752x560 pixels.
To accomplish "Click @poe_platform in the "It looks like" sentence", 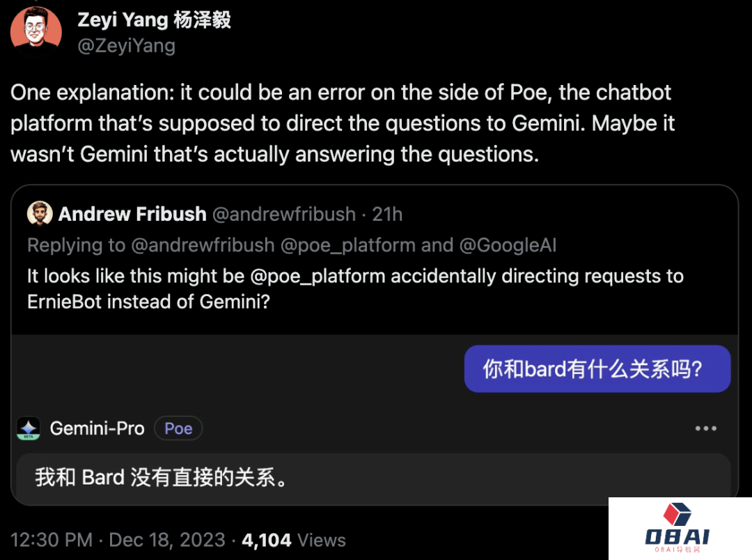I will (x=318, y=276).
